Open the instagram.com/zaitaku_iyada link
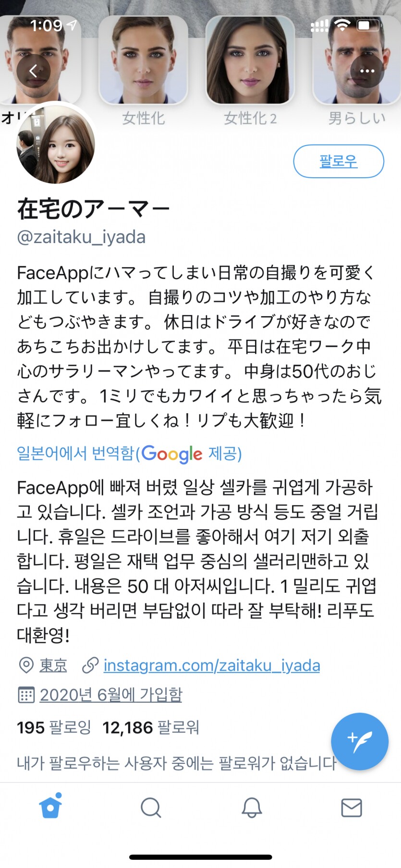401x868 pixels. coord(212,665)
